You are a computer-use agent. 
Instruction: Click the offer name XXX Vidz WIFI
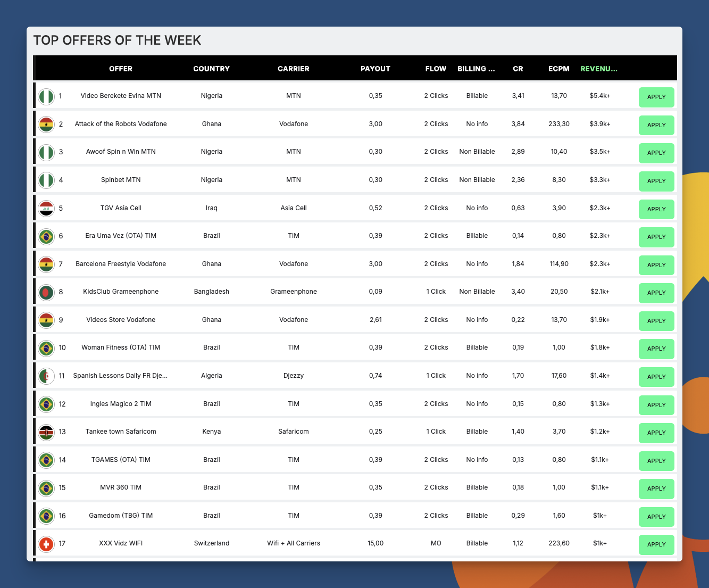pyautogui.click(x=121, y=543)
